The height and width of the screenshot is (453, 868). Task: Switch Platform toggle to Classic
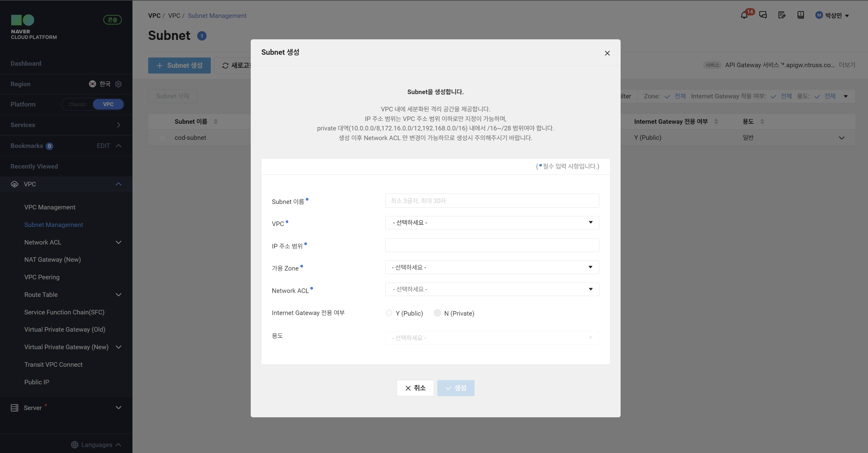pyautogui.click(x=77, y=104)
